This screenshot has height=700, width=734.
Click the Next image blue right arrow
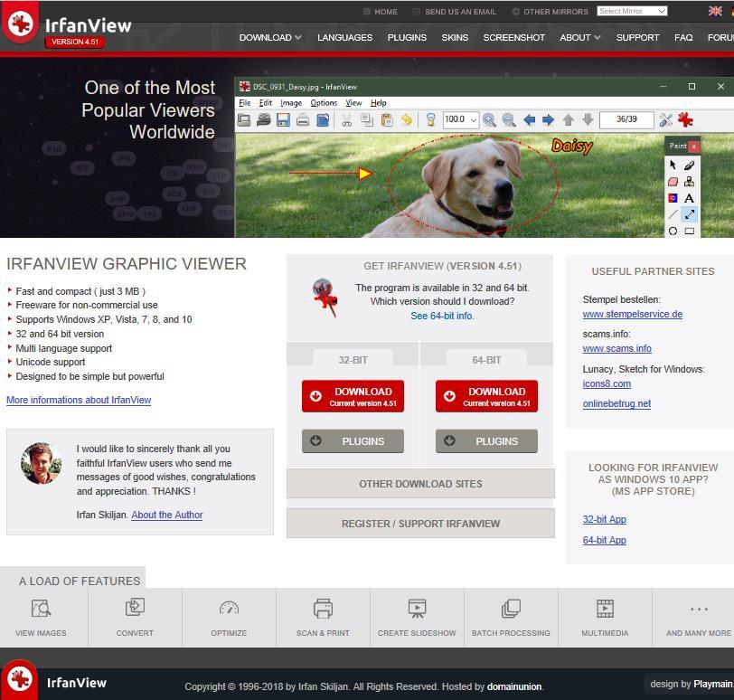point(548,120)
